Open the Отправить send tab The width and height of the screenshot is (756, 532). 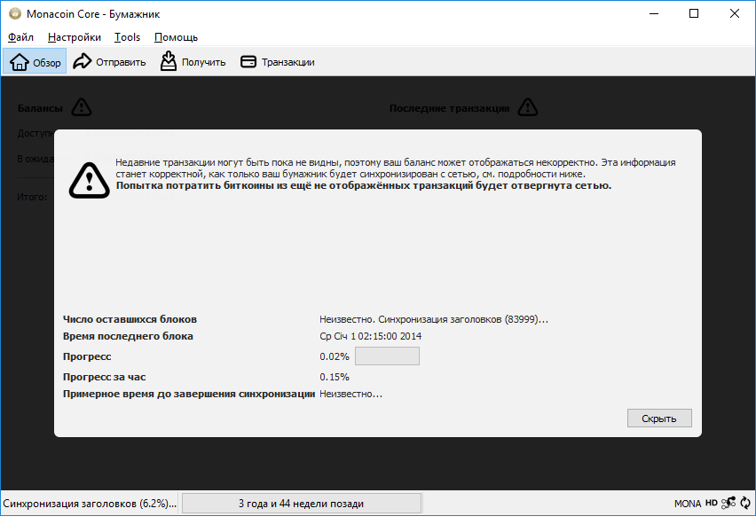pos(109,62)
